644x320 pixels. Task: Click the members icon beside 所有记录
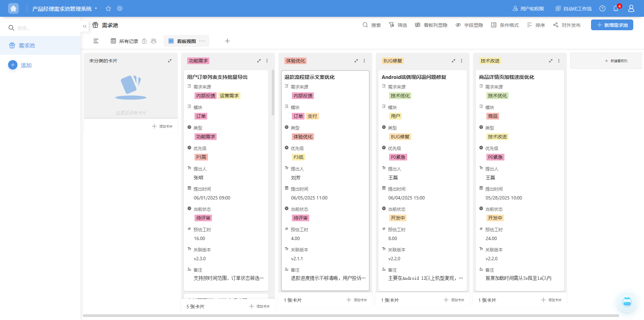(x=154, y=41)
